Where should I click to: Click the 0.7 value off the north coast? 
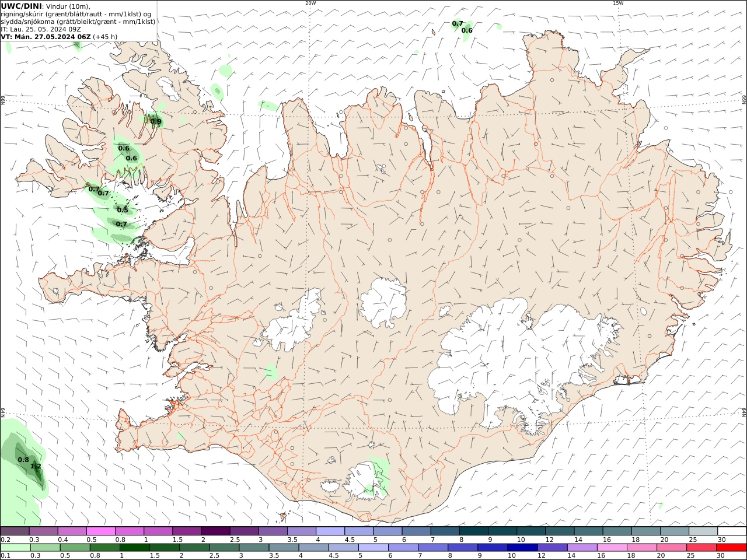click(x=458, y=23)
